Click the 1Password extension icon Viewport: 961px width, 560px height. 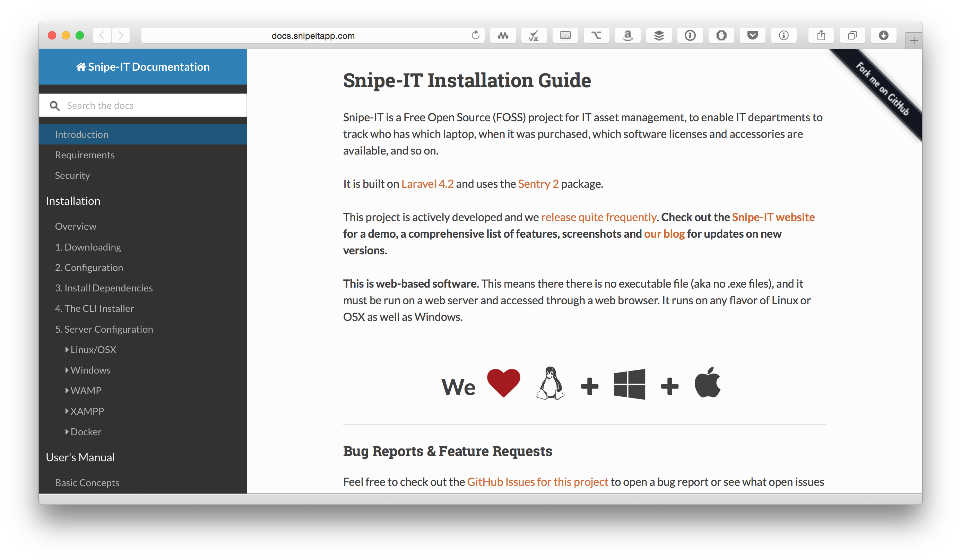click(x=690, y=35)
